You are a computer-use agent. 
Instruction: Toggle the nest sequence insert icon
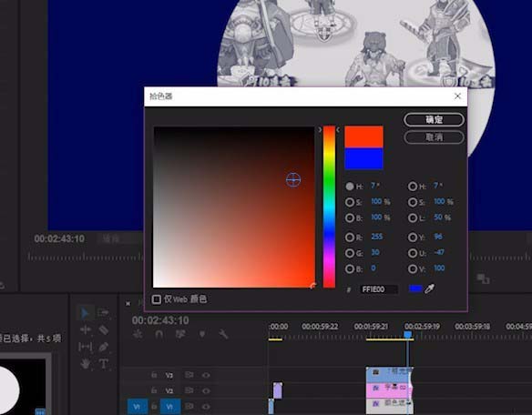138,334
